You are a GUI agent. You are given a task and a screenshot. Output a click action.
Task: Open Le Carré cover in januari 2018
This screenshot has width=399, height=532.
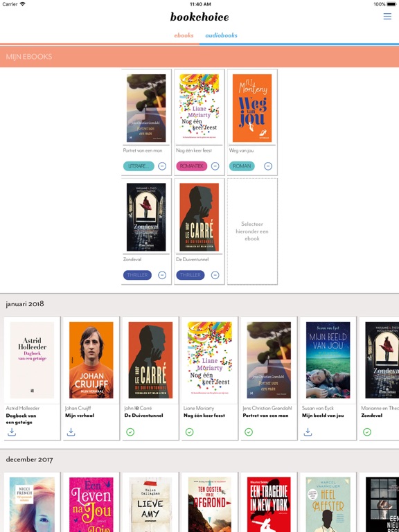tap(150, 360)
